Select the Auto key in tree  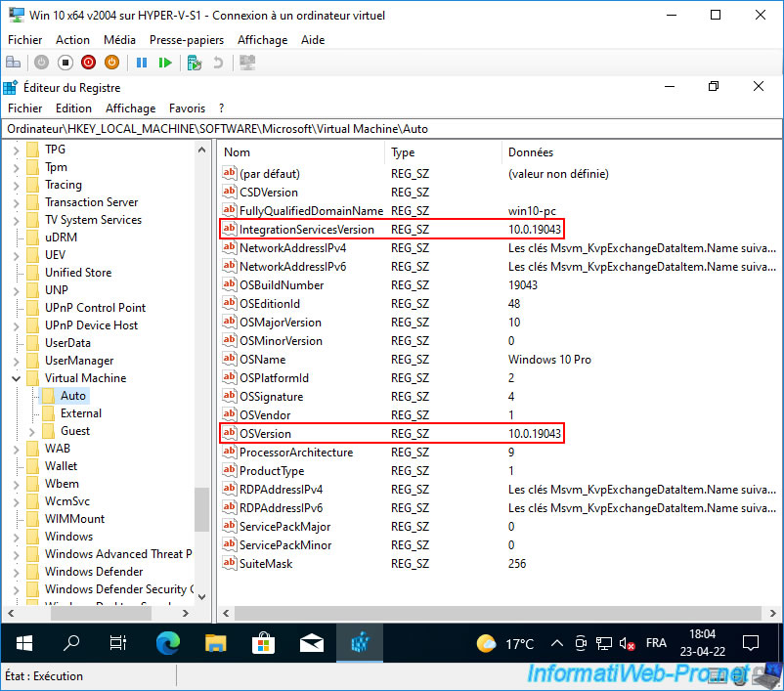(x=73, y=396)
